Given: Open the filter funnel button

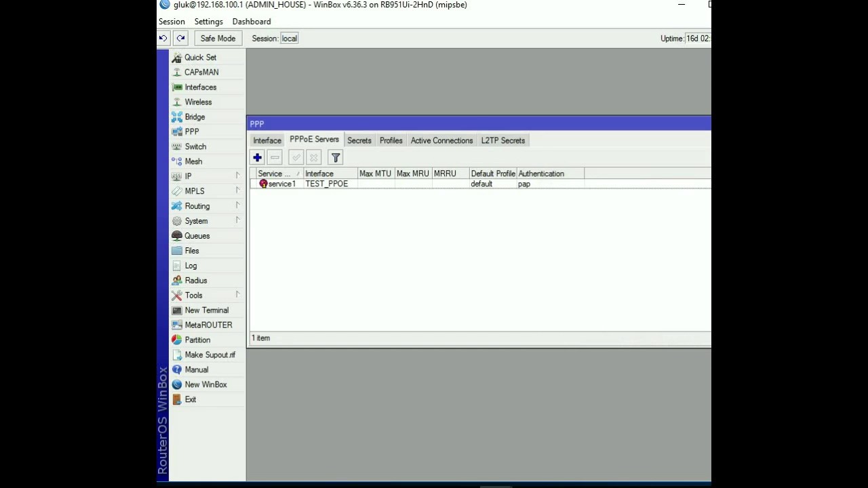Looking at the screenshot, I should (335, 158).
